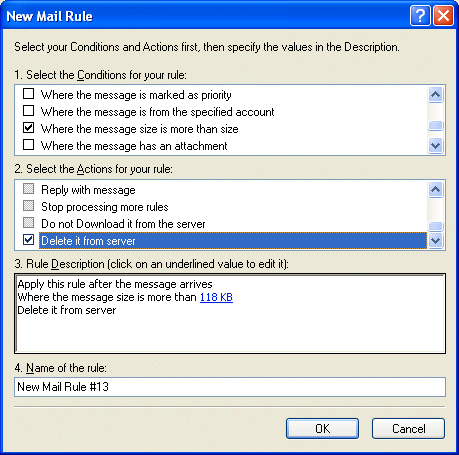The height and width of the screenshot is (455, 459).
Task: Click the Cancel button
Action: [408, 429]
